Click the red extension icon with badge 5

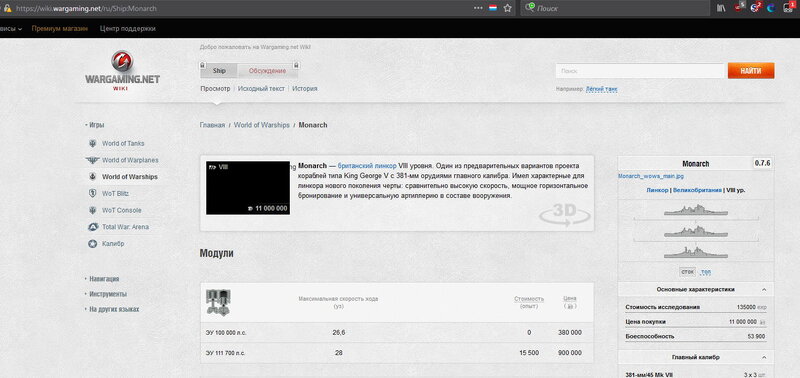point(740,7)
